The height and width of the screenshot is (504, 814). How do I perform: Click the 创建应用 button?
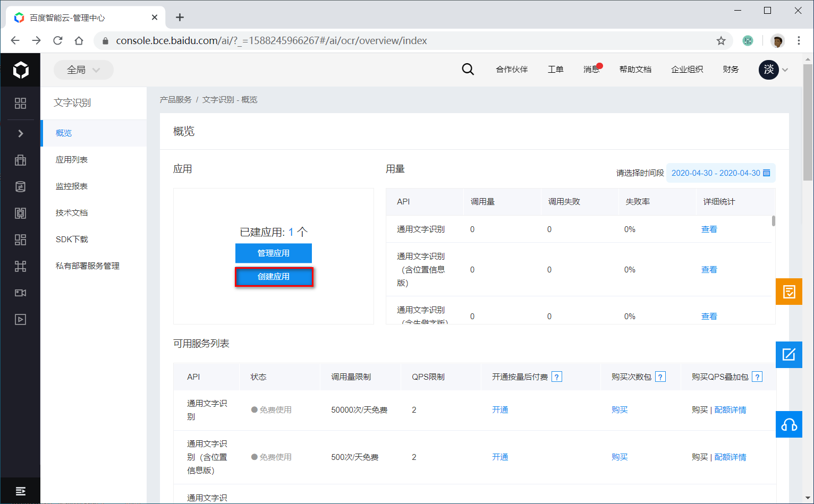click(x=274, y=277)
